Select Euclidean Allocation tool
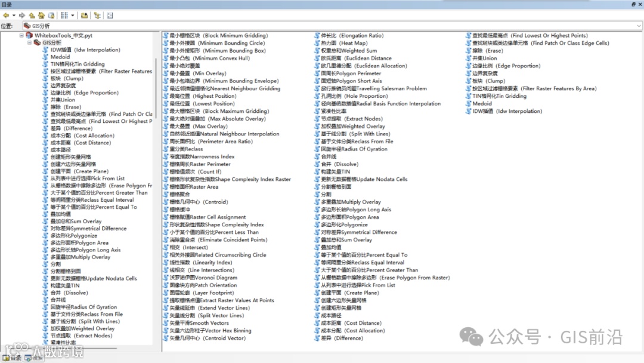 [x=364, y=66]
